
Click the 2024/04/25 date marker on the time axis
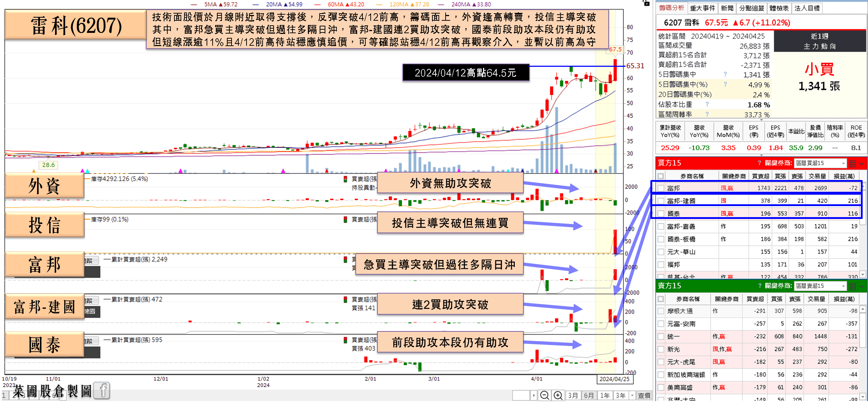pos(614,379)
